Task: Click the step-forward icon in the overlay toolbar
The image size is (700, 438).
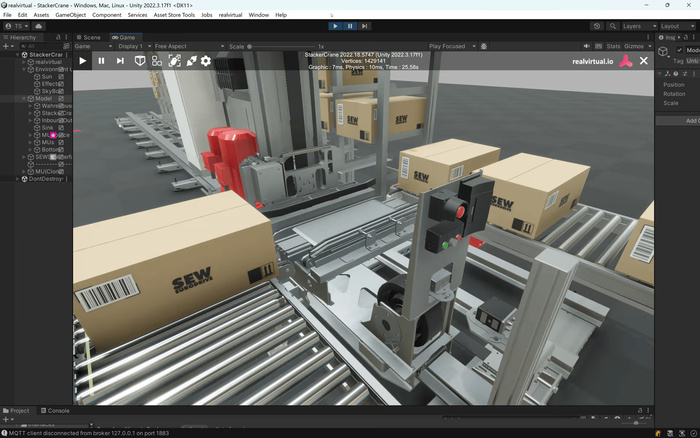Action: click(x=120, y=61)
